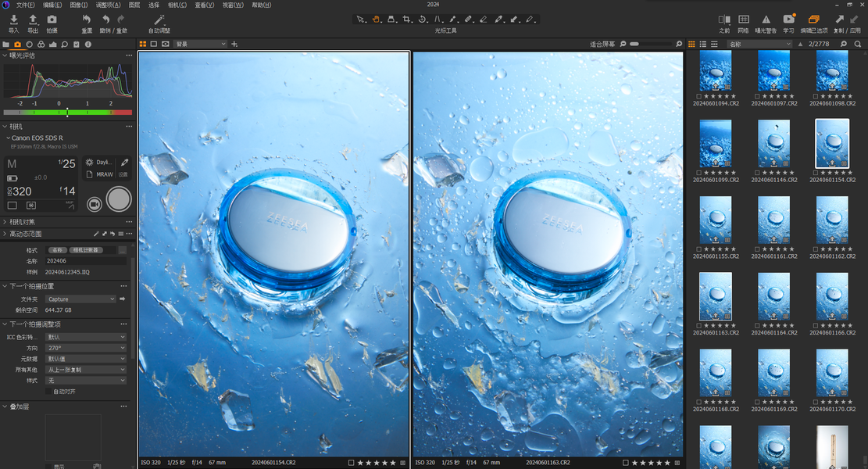
Task: Open the 背景 layer dropdown
Action: 200,44
